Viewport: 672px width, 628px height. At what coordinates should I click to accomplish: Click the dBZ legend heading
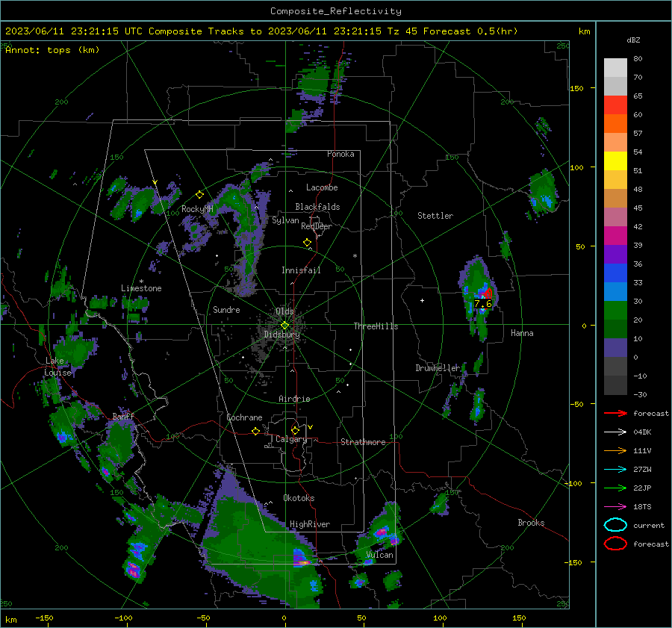[633, 40]
